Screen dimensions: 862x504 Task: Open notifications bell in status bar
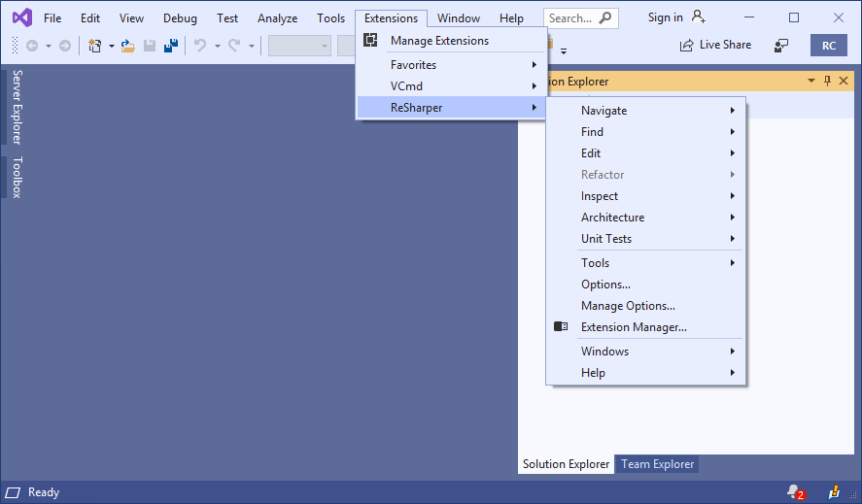click(795, 492)
